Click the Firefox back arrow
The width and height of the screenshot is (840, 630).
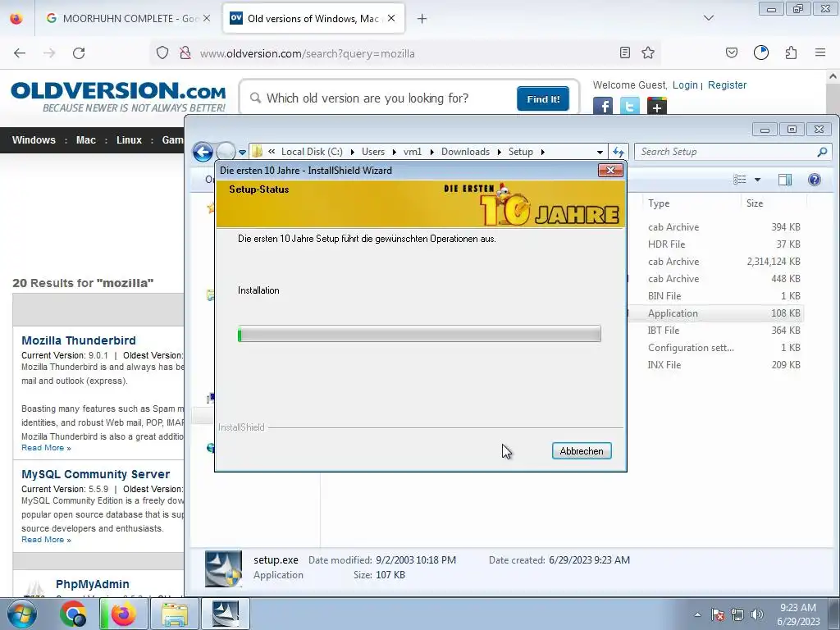click(20, 53)
